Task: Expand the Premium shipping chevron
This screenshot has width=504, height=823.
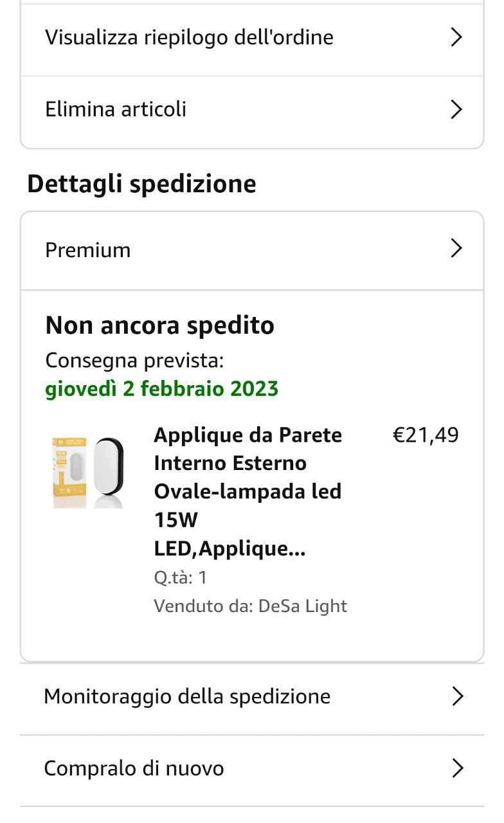Action: [456, 249]
